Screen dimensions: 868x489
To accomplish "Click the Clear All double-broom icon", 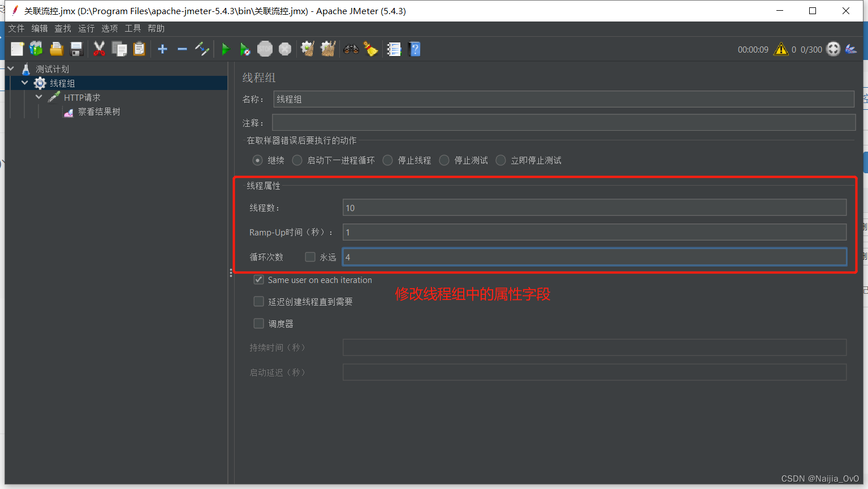I will point(328,49).
